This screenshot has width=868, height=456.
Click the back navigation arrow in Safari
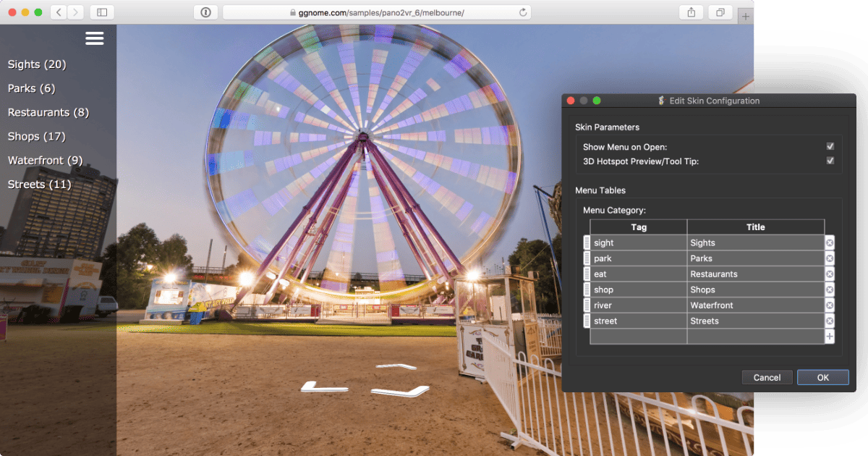57,12
